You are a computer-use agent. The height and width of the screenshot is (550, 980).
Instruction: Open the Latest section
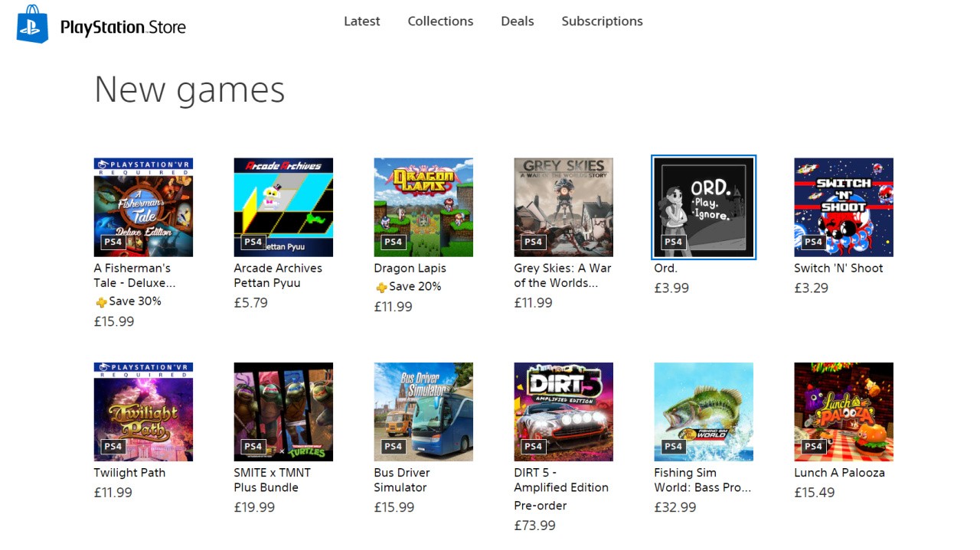point(361,21)
